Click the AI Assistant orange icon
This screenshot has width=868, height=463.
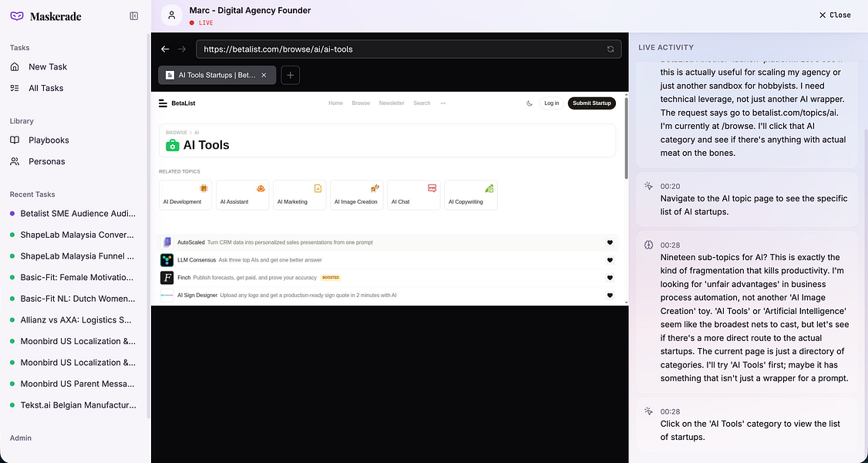tap(261, 188)
